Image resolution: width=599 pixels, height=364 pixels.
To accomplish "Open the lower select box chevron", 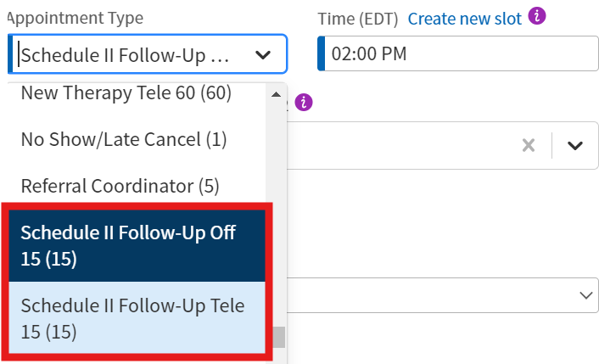I will click(x=585, y=295).
